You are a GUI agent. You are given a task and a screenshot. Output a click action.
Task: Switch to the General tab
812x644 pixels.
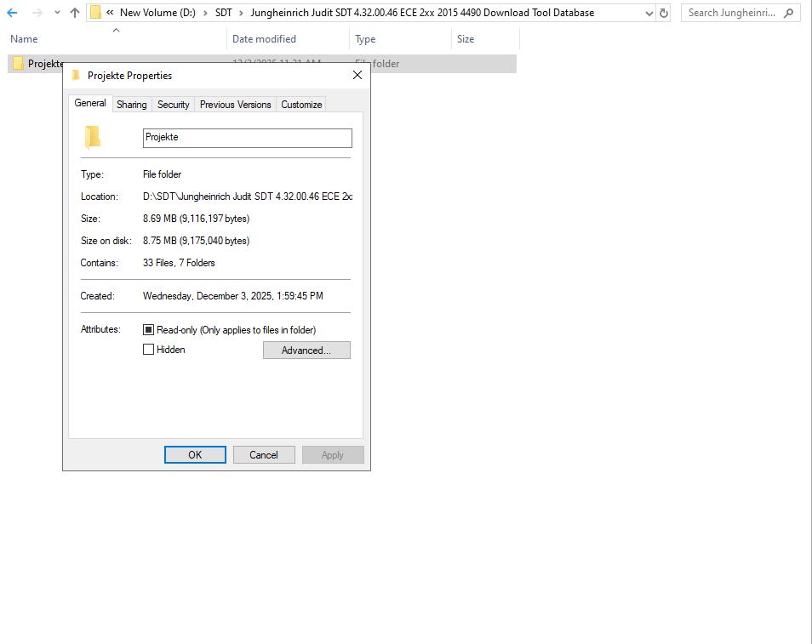coord(90,103)
